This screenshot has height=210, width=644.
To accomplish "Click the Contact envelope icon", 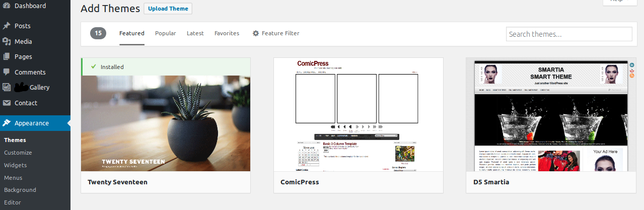I will pos(7,103).
